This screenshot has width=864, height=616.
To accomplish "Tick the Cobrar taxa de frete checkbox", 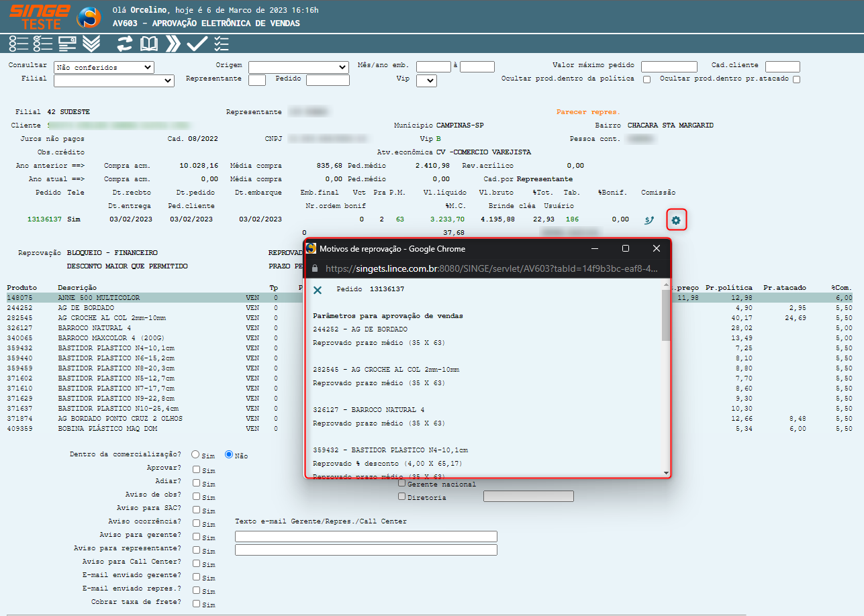I will 196,603.
